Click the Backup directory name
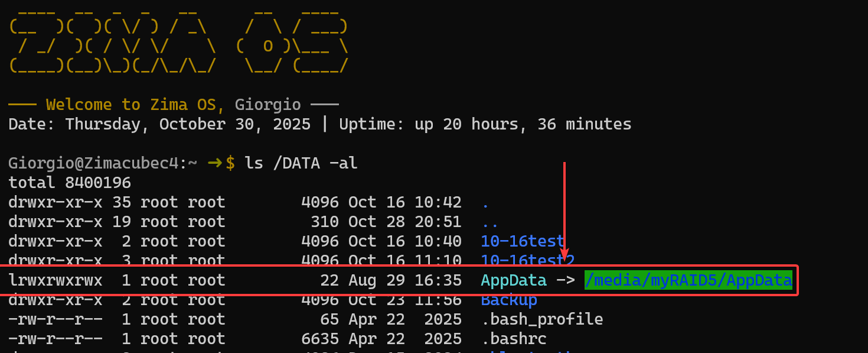 tap(508, 300)
